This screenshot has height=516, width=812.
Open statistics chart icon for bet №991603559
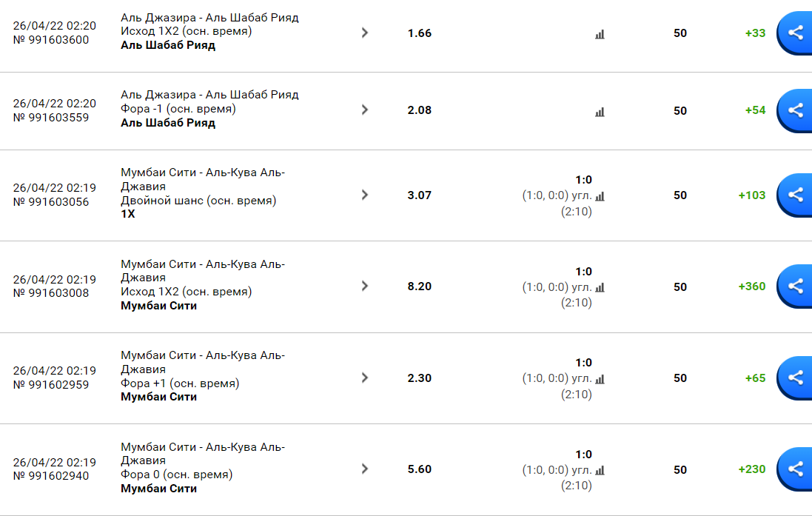(600, 112)
